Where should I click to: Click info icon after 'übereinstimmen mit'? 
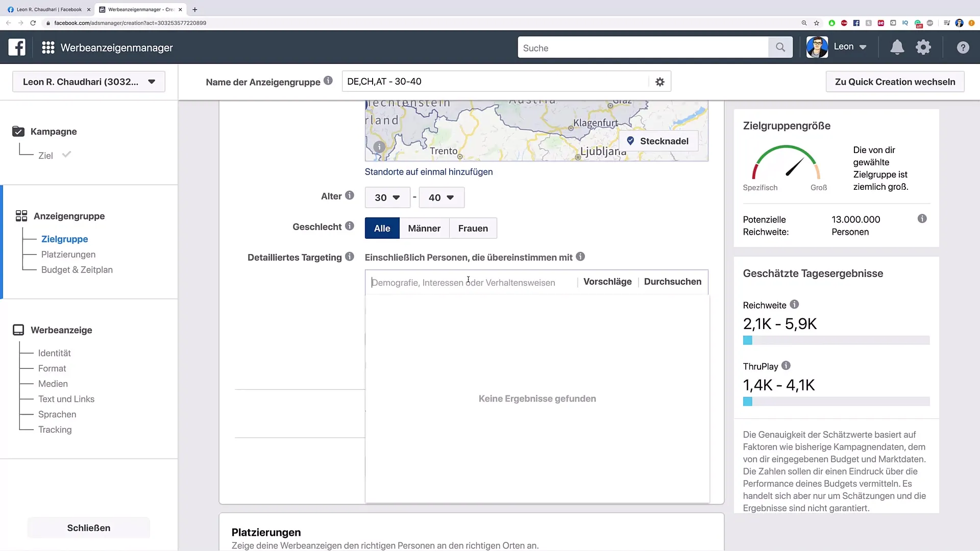click(x=580, y=257)
